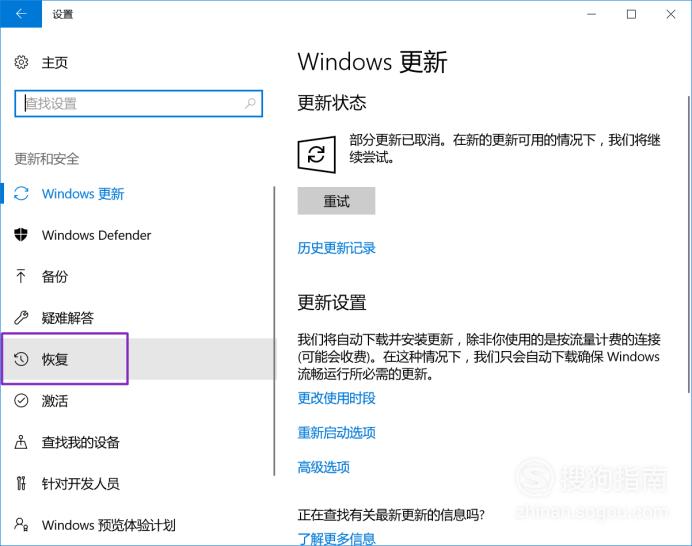Click the 针对开发人员 tools icon
This screenshot has width=692, height=546.
pos(21,483)
